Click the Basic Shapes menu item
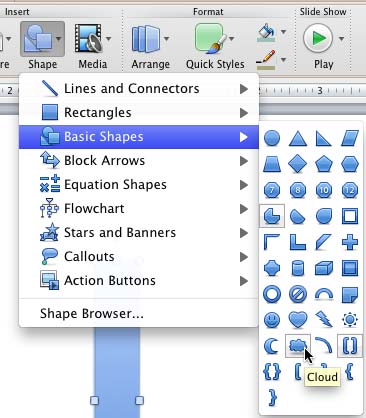Image resolution: width=366 pixels, height=418 pixels. tap(139, 137)
